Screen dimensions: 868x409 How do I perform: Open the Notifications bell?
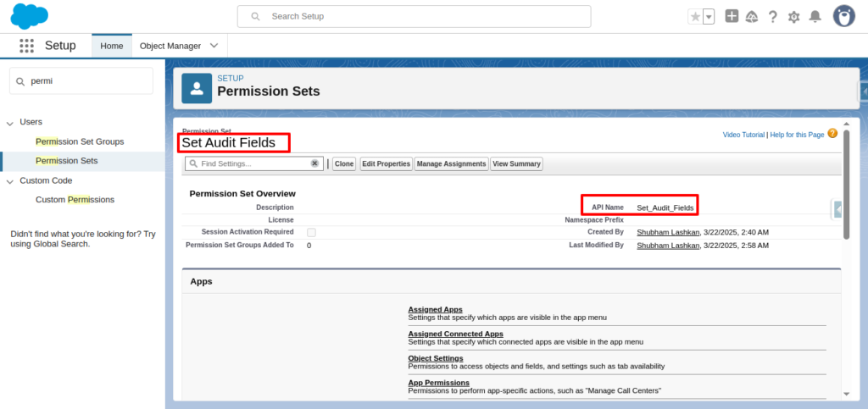(815, 17)
